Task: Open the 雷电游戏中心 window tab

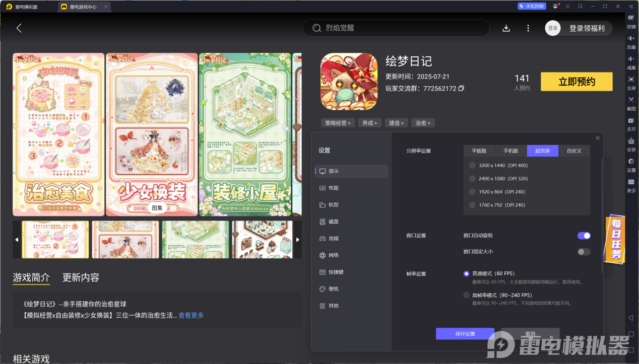Action: coord(83,7)
